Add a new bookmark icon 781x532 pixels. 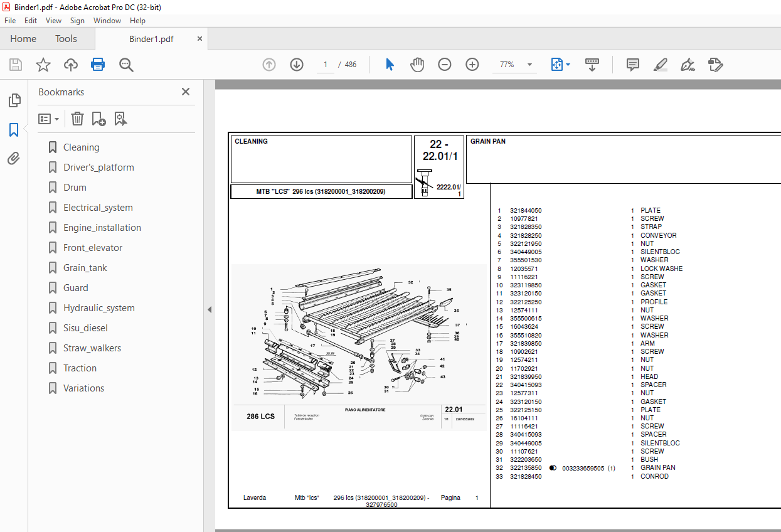(x=98, y=119)
